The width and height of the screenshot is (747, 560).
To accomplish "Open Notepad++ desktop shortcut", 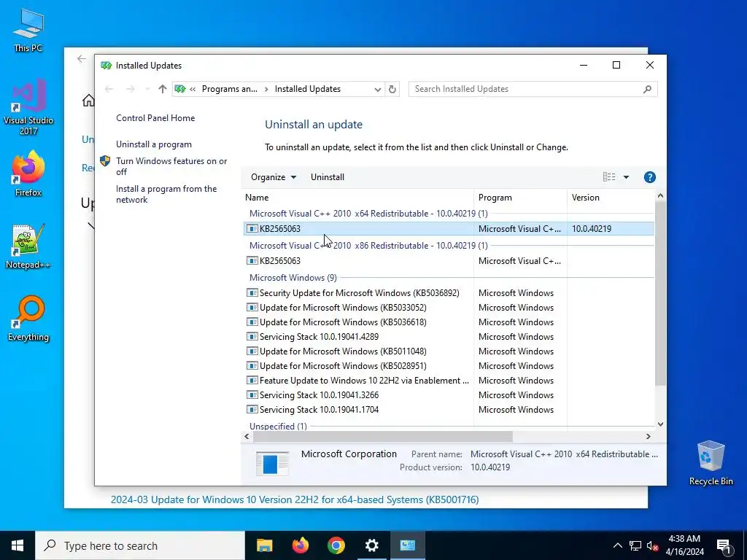I will pyautogui.click(x=28, y=246).
